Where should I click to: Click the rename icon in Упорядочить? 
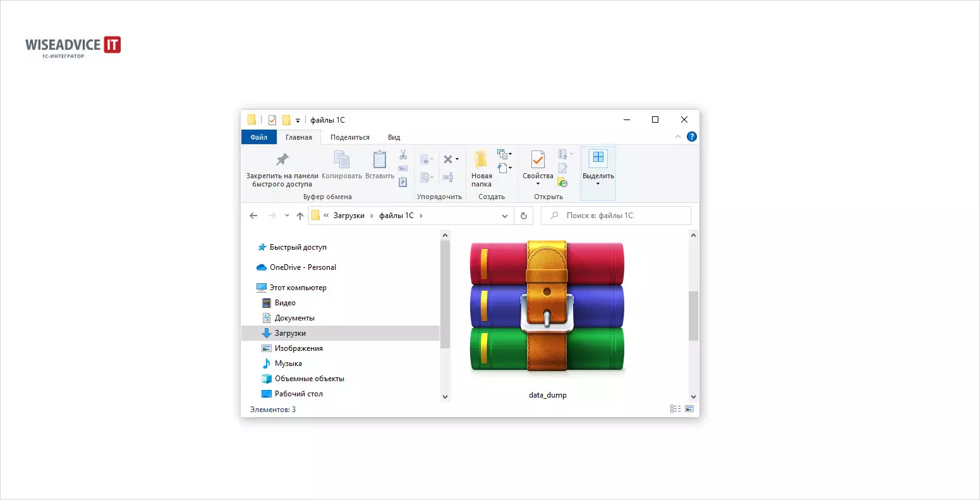pos(448,177)
